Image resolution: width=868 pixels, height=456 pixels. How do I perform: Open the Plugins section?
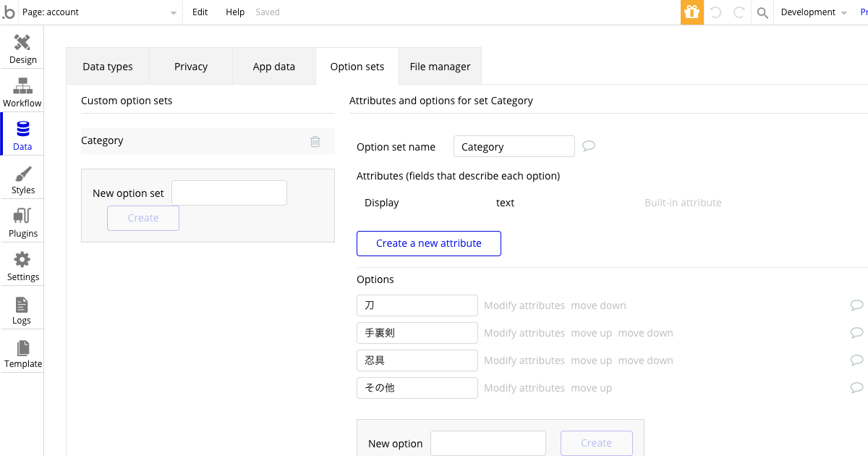click(x=22, y=222)
